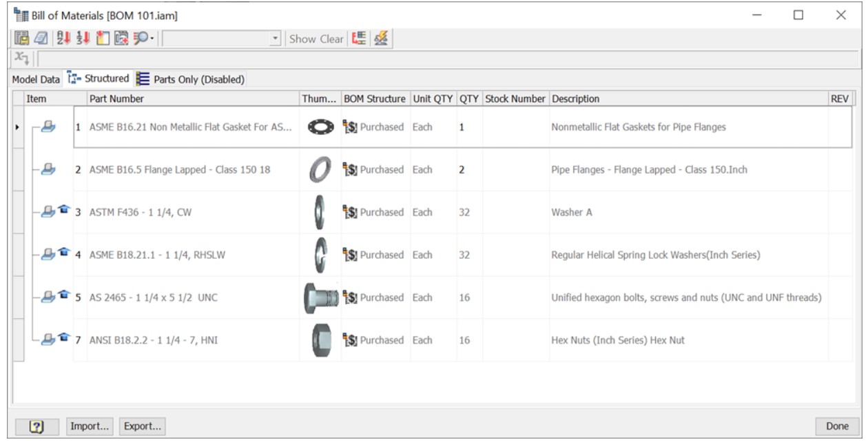
Task: Open Part Number Row Merge Settings icon
Action: [x=358, y=39]
